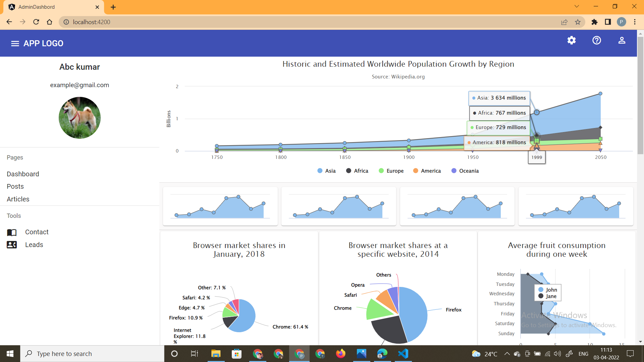This screenshot has width=644, height=362.
Task: Select the Contact book icon in sidebar
Action: (12, 232)
